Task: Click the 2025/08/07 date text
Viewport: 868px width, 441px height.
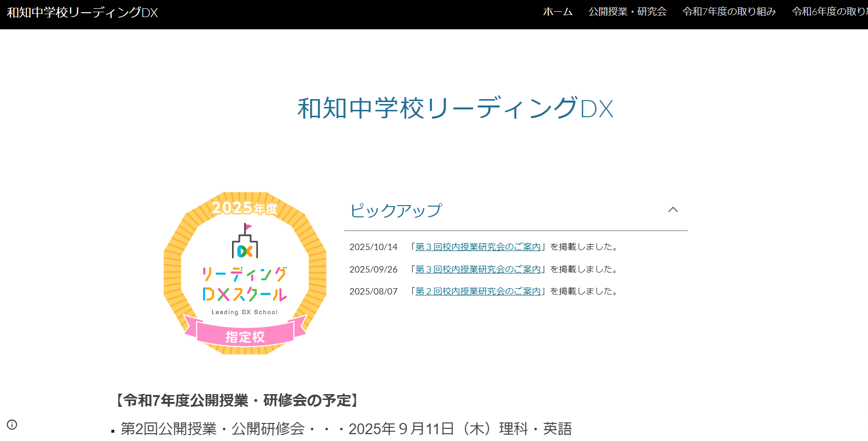Action: coord(373,292)
